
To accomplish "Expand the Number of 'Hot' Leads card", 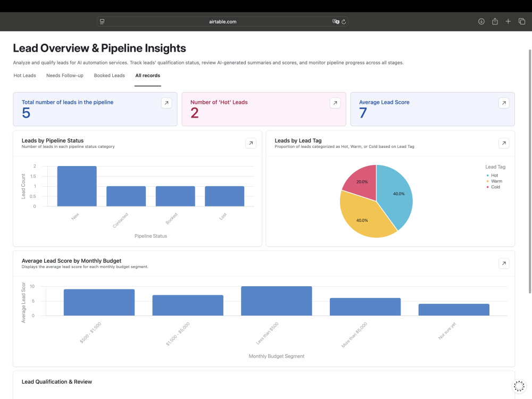I will [x=335, y=103].
